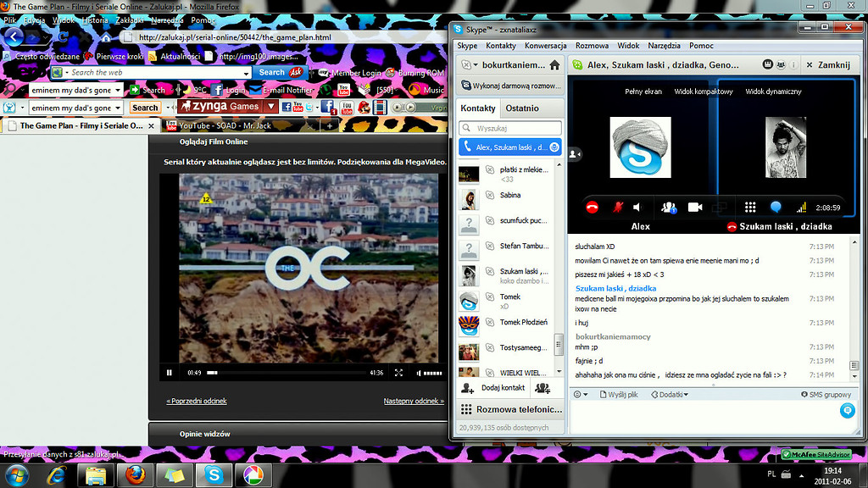Click the video progress seek bar
This screenshot has height=488, width=868.
(x=286, y=373)
